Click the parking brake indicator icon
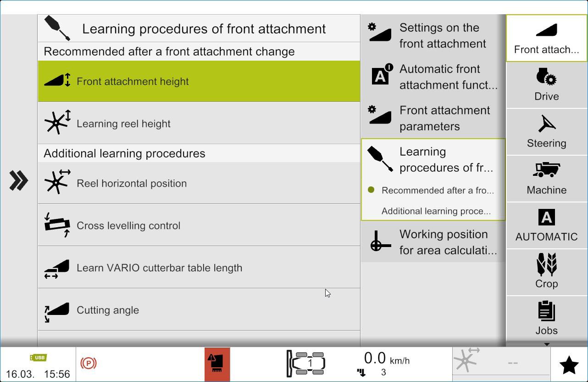This screenshot has width=588, height=382. [x=89, y=364]
